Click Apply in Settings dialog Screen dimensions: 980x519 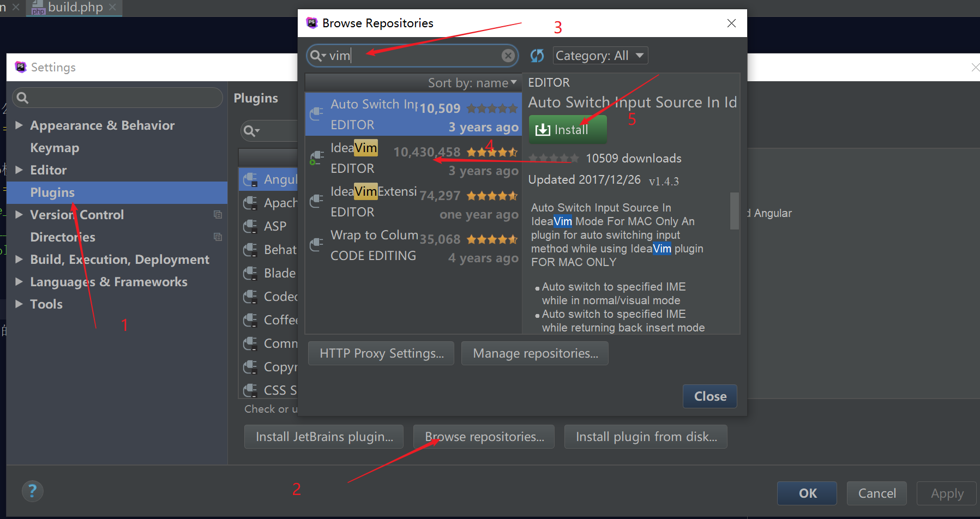click(947, 493)
